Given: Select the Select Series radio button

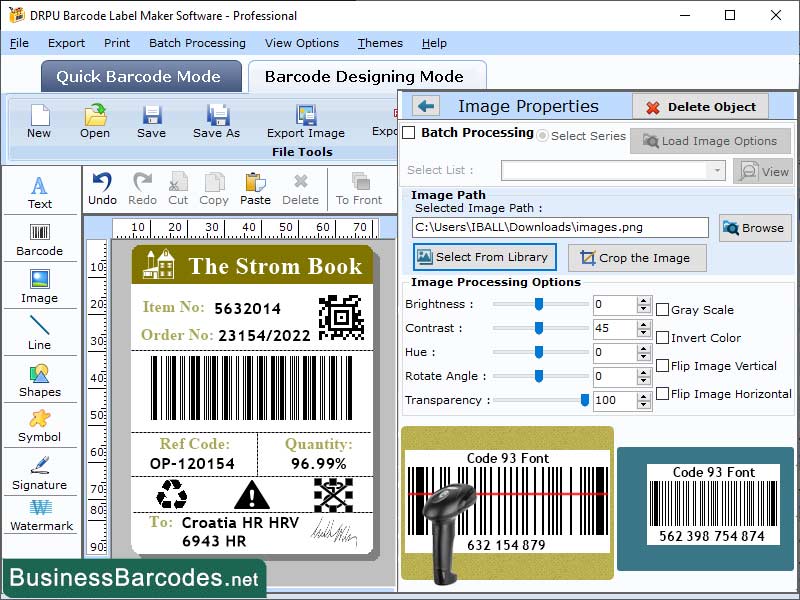Looking at the screenshot, I should click(x=542, y=136).
